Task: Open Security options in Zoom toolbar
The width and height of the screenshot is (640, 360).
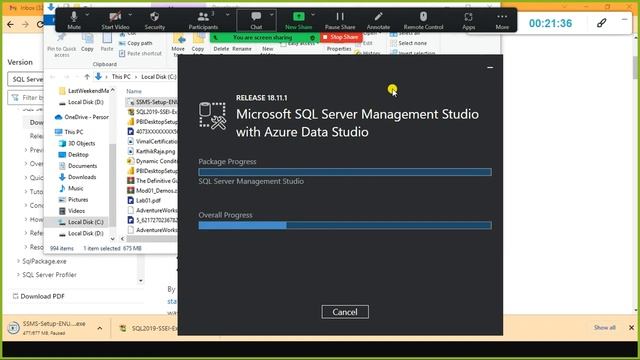Action: click(x=155, y=20)
